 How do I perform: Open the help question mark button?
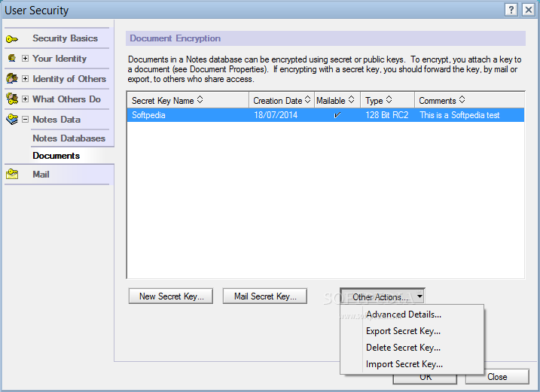click(x=511, y=10)
